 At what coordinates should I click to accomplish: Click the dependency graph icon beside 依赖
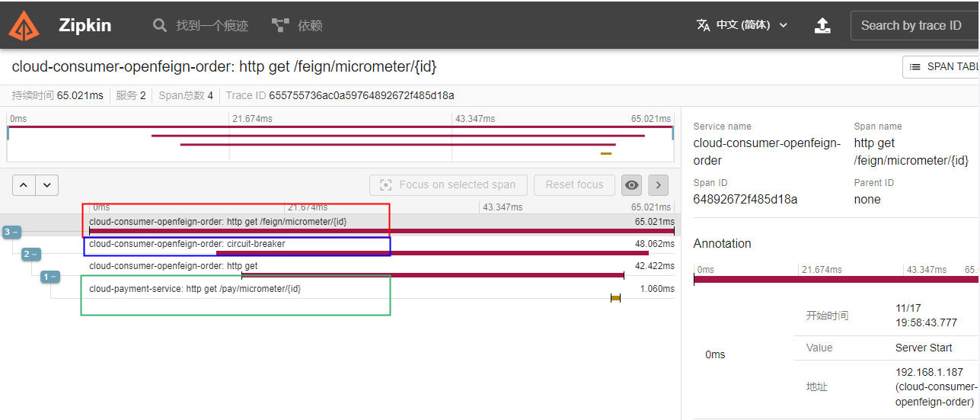coord(280,25)
